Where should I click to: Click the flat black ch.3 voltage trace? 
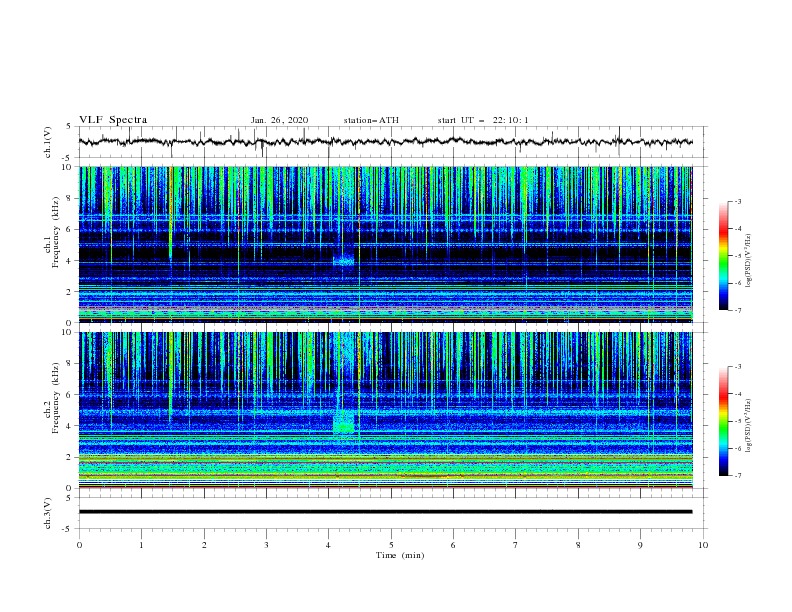(385, 512)
